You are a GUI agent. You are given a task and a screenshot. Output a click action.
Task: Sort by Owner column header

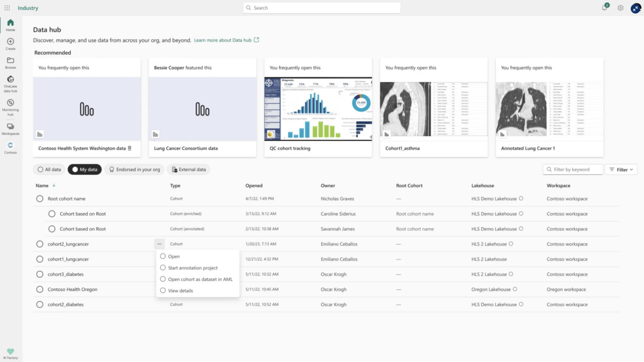[x=328, y=186]
